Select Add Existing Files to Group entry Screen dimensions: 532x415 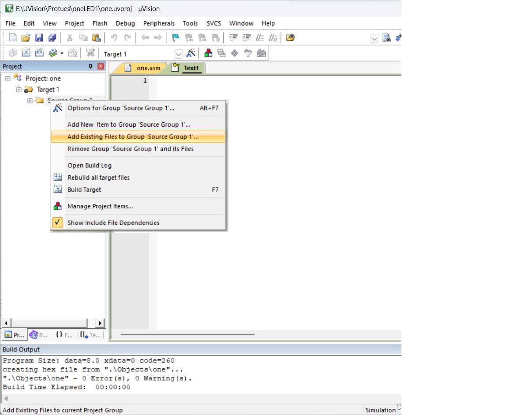pyautogui.click(x=138, y=137)
